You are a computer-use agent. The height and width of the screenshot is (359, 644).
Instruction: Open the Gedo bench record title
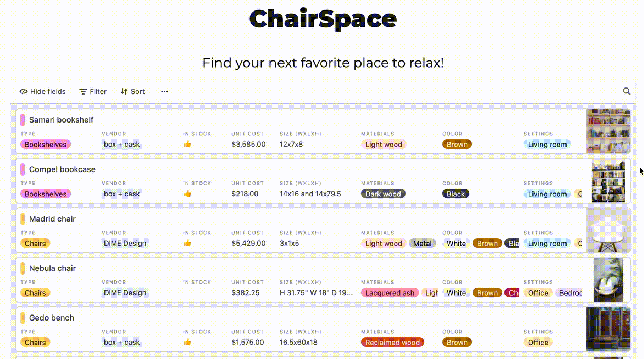click(51, 318)
